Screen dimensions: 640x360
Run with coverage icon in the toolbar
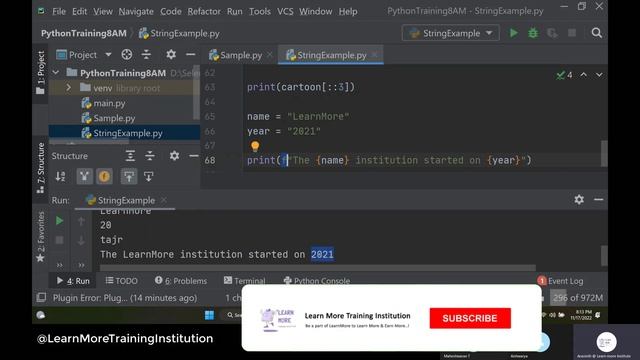[x=552, y=33]
